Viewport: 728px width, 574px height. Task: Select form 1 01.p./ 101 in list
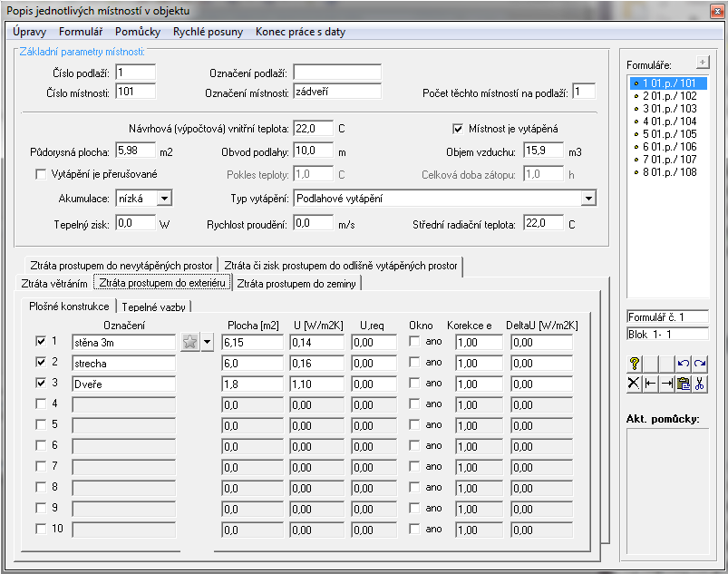pyautogui.click(x=669, y=83)
